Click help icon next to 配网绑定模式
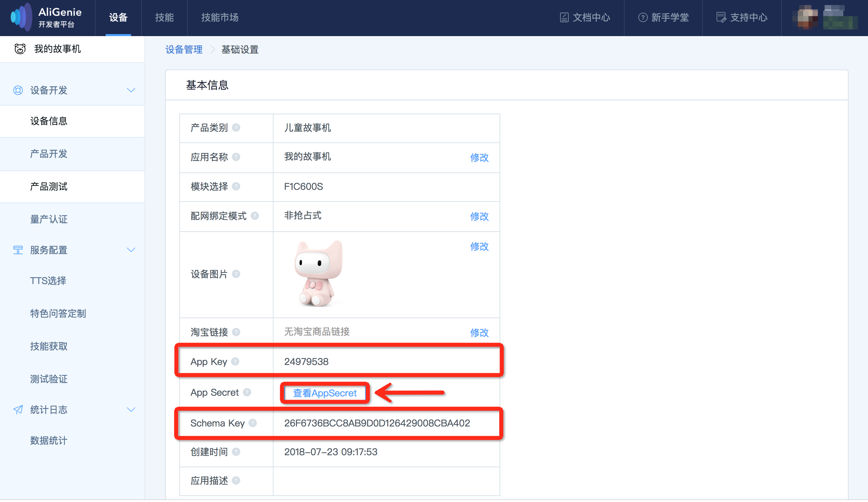Screen dimensions: 868x502 255,216
